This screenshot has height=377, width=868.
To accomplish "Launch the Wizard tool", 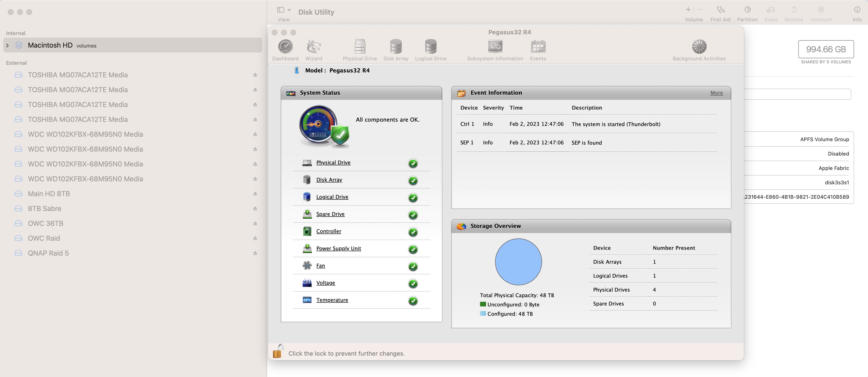I will (313, 47).
